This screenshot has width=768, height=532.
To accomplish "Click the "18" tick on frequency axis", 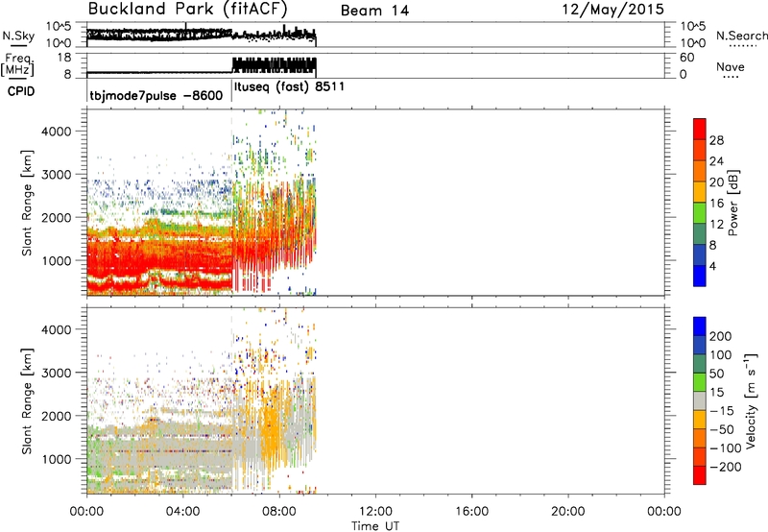I will pos(63,58).
